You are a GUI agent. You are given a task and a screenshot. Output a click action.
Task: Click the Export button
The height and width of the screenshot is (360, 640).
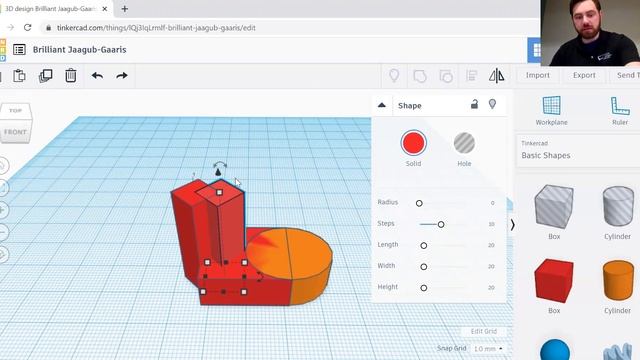click(x=584, y=76)
